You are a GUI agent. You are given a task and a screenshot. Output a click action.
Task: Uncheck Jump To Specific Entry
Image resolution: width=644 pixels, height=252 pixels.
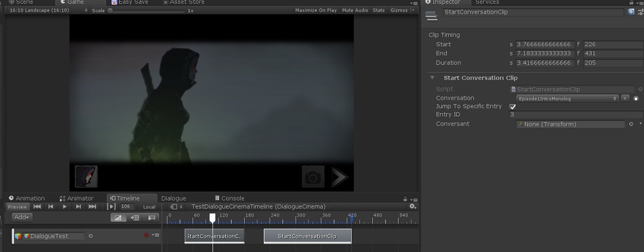(x=513, y=107)
